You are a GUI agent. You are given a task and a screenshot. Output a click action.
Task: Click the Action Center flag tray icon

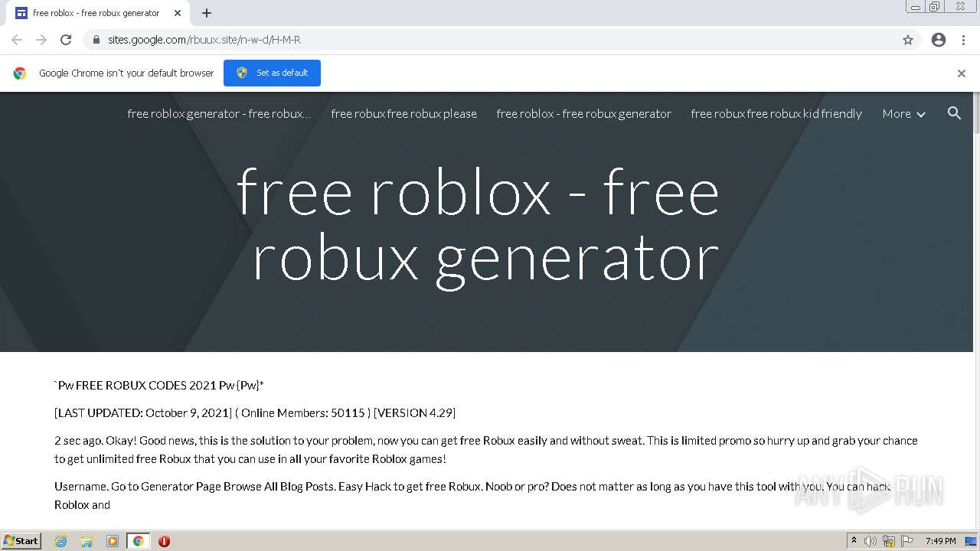(x=906, y=541)
